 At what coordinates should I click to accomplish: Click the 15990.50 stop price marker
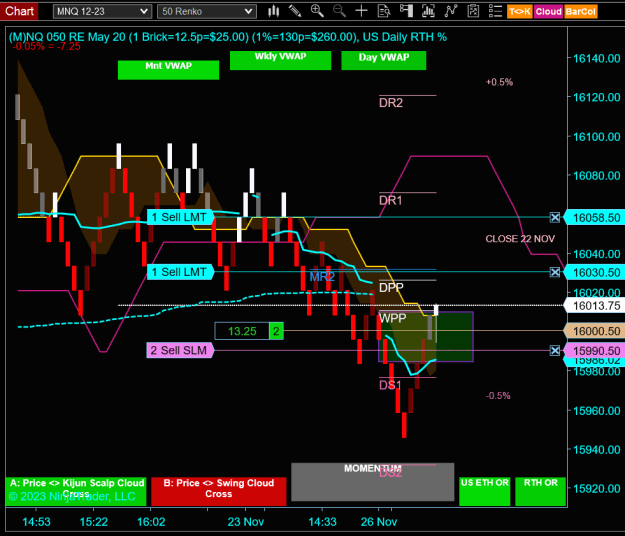coord(594,351)
